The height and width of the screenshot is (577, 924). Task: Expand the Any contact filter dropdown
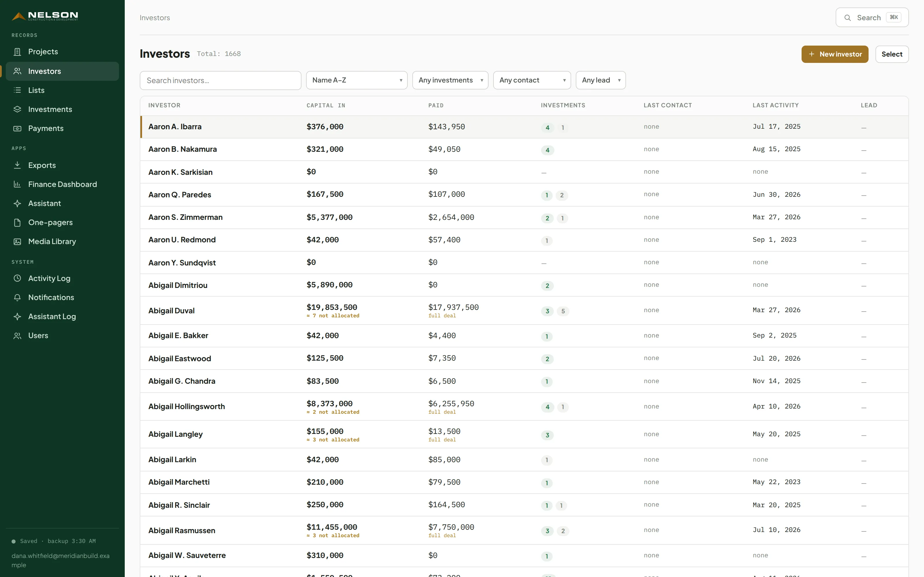pos(532,80)
